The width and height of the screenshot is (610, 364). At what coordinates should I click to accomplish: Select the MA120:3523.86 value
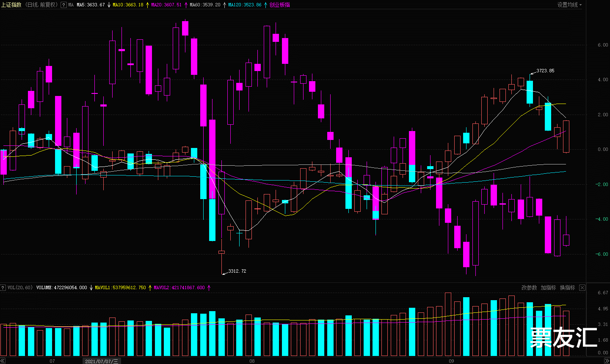[x=245, y=5]
